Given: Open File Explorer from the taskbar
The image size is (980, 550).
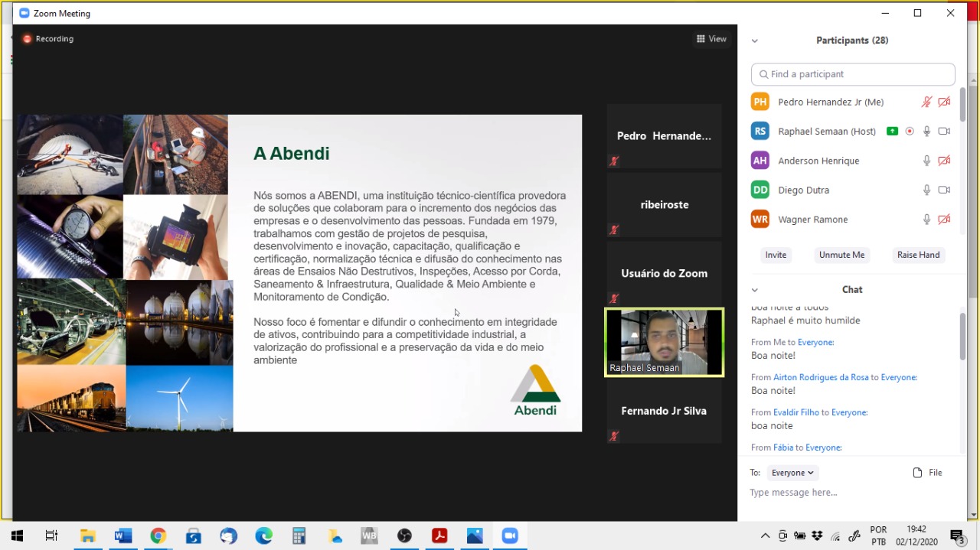Looking at the screenshot, I should coord(87,536).
